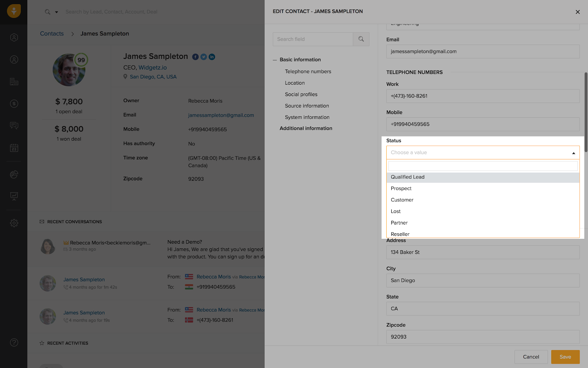This screenshot has height=368, width=588.
Task: Open the Settings gear in sidebar
Action: [x=14, y=223]
